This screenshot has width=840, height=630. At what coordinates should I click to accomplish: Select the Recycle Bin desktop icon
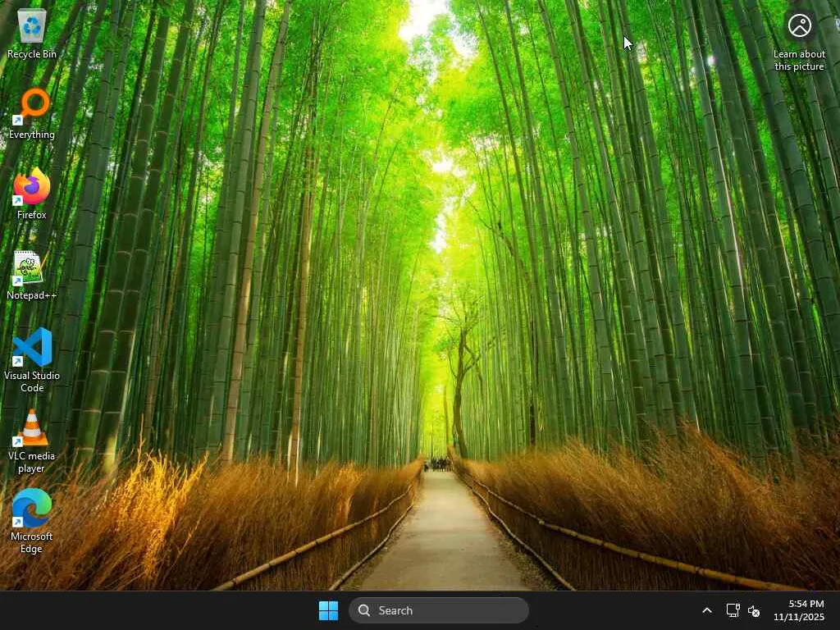(x=32, y=34)
